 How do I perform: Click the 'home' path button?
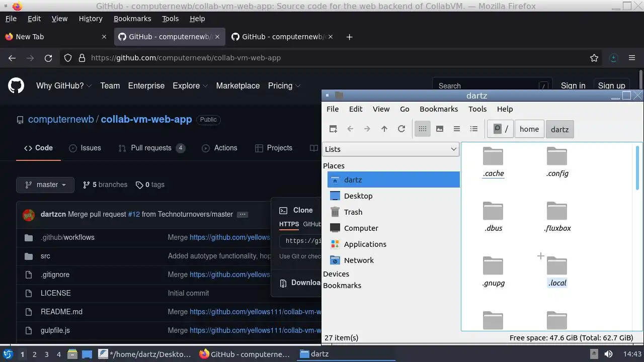tap(529, 129)
